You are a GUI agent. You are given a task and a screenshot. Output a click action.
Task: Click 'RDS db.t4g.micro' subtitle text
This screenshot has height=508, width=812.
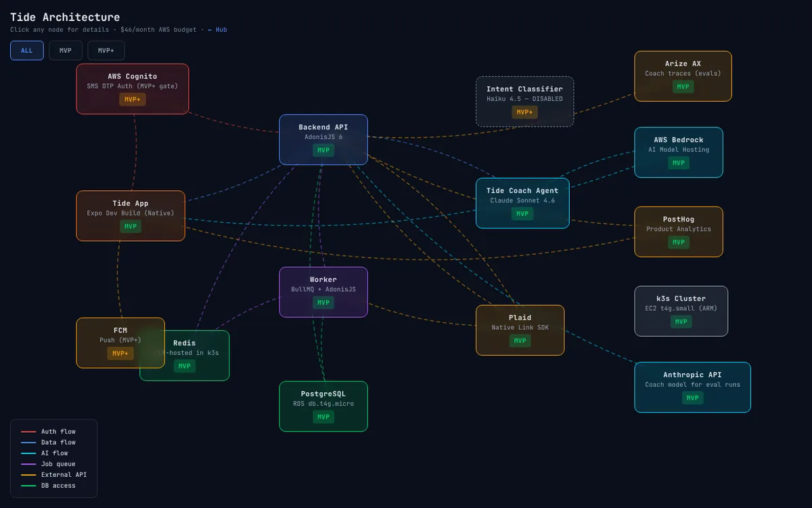(x=323, y=404)
